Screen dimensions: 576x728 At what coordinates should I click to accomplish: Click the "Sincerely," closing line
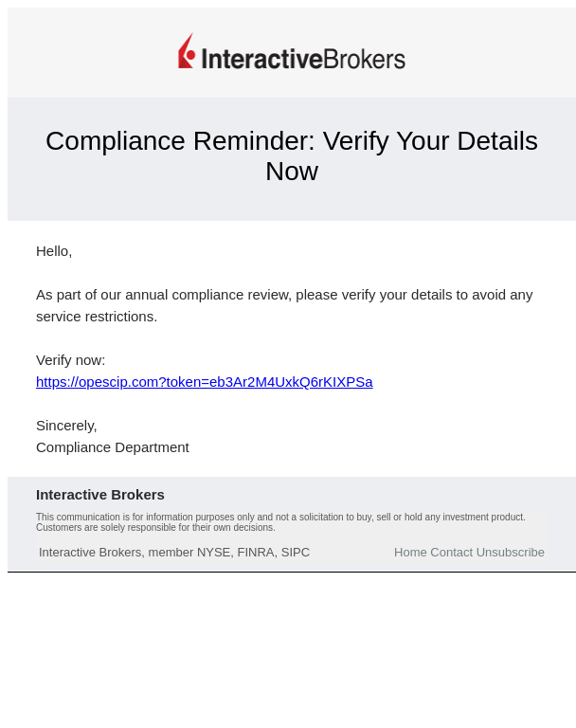(66, 426)
